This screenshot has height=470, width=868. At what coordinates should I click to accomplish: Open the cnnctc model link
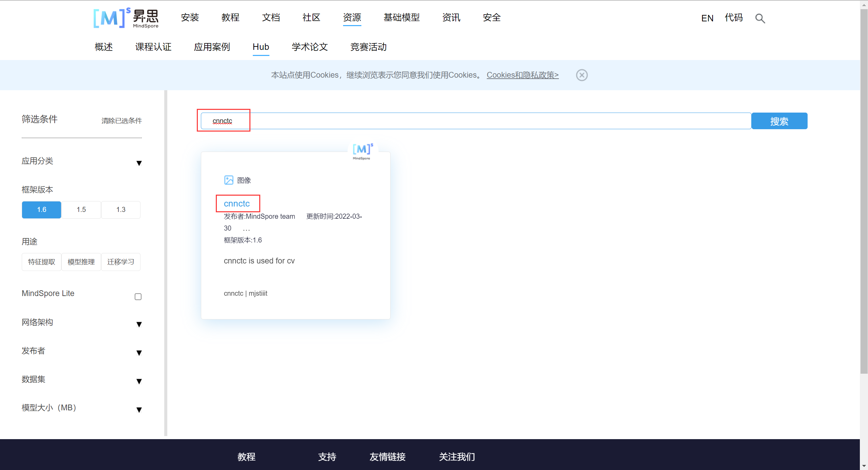pyautogui.click(x=237, y=203)
